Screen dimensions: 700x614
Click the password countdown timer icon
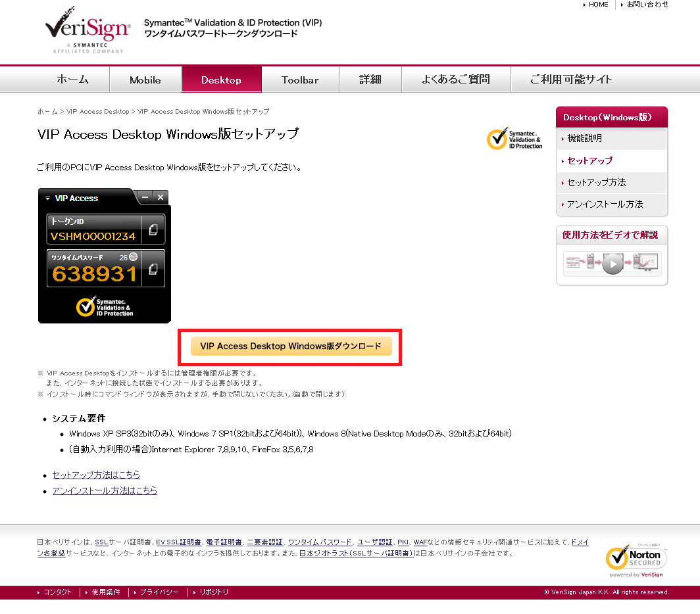click(133, 257)
